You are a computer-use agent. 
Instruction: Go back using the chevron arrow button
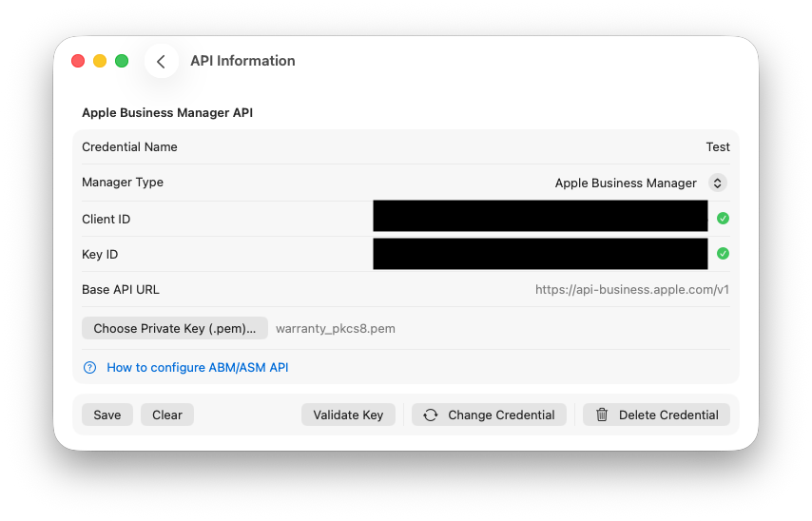tap(161, 61)
